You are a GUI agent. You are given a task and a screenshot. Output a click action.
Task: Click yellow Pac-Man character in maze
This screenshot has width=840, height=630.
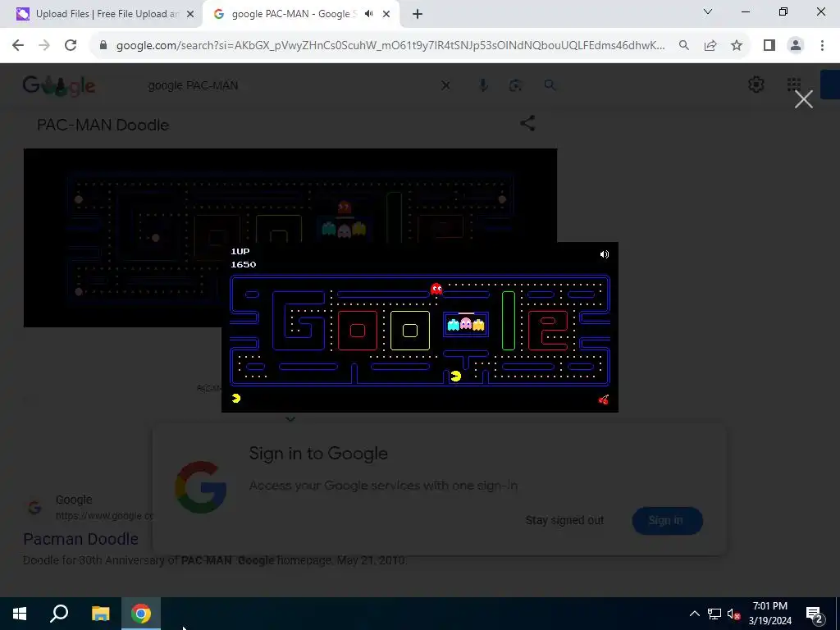[456, 376]
